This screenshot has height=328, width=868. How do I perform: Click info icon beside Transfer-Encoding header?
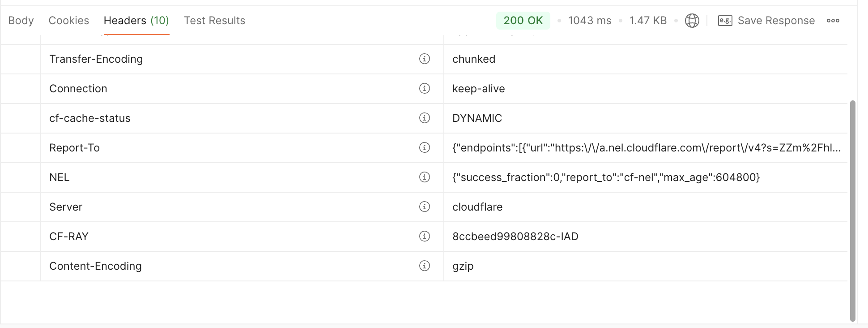[424, 59]
